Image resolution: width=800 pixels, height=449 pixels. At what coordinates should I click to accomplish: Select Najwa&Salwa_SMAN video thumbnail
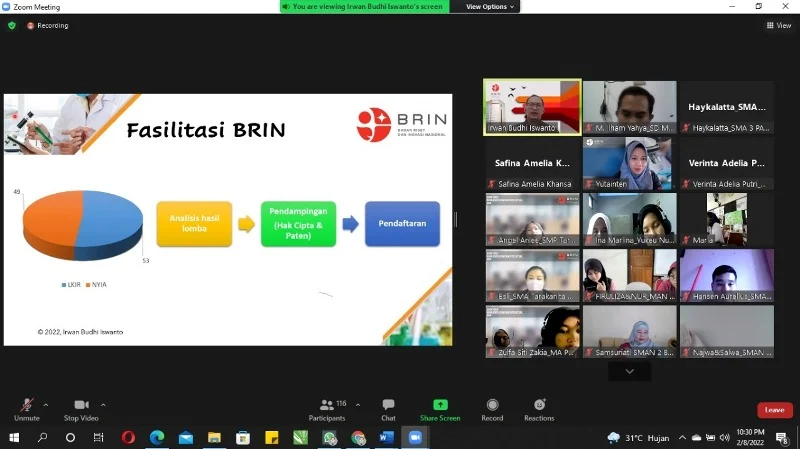click(x=727, y=332)
